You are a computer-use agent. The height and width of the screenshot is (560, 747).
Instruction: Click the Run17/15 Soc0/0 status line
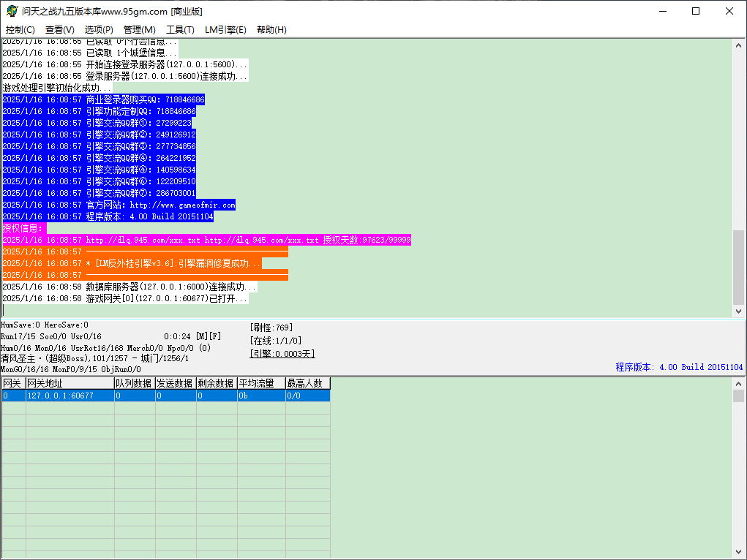[x=51, y=336]
